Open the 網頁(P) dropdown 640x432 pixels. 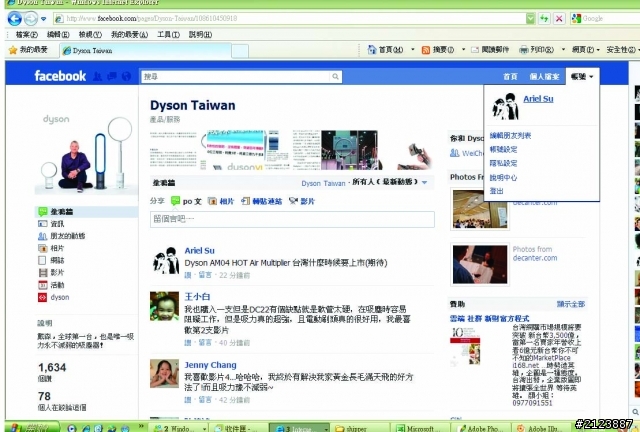pos(585,50)
